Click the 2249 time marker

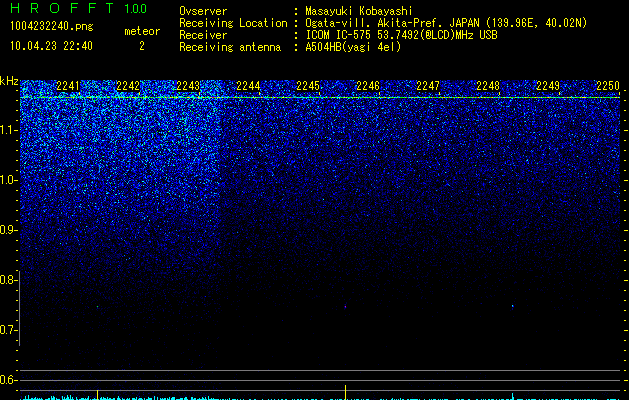(548, 86)
